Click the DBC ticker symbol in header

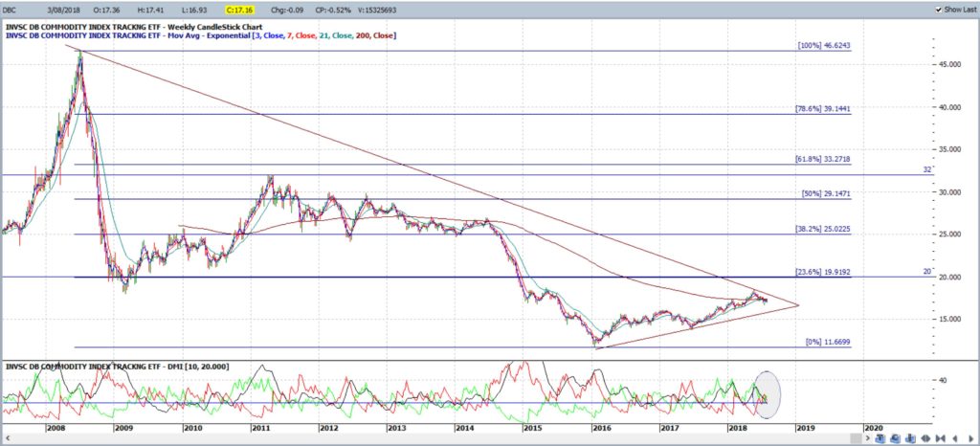tap(11, 11)
